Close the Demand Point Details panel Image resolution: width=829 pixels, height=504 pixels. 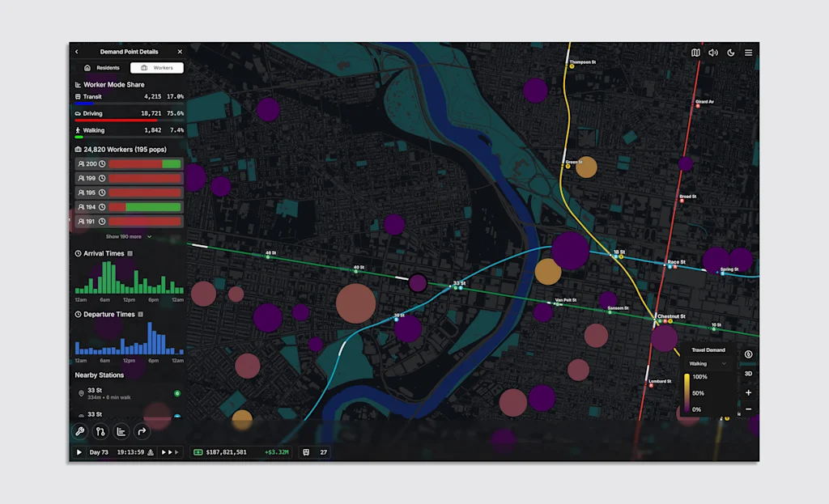[x=180, y=52]
